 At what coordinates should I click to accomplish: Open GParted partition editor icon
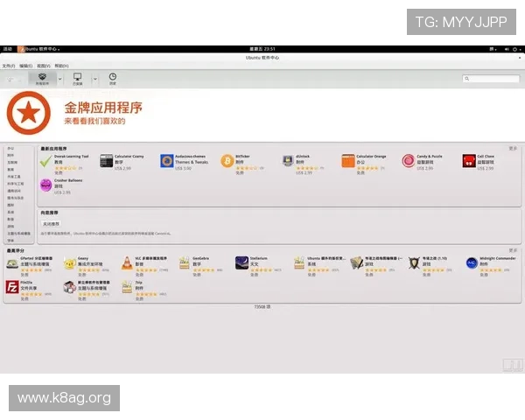click(x=12, y=263)
